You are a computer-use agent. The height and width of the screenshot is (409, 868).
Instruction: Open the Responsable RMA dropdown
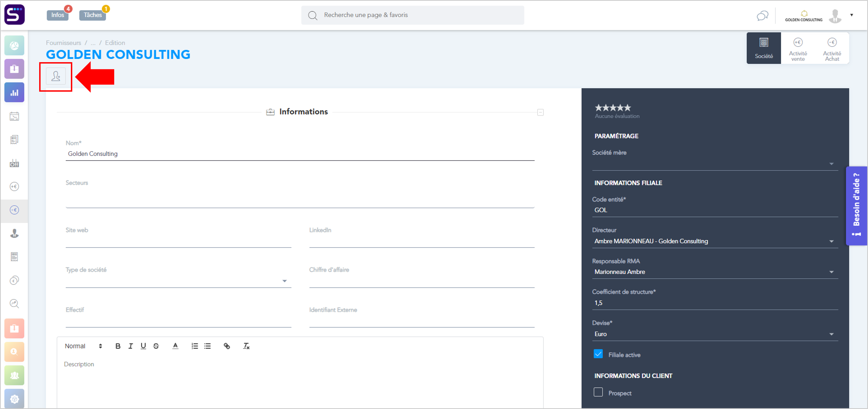715,272
